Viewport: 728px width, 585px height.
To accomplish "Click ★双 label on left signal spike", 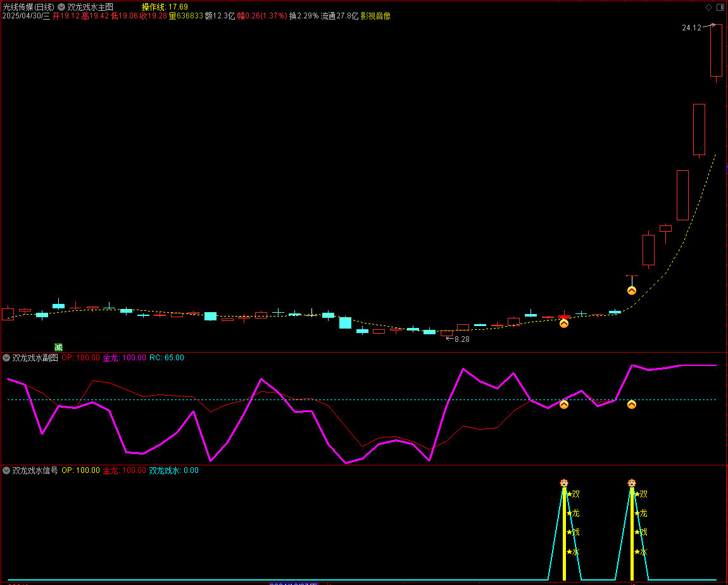I will pyautogui.click(x=573, y=494).
